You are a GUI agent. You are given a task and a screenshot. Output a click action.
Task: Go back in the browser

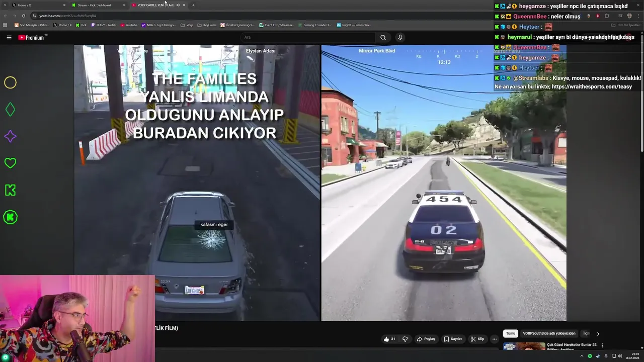6,16
